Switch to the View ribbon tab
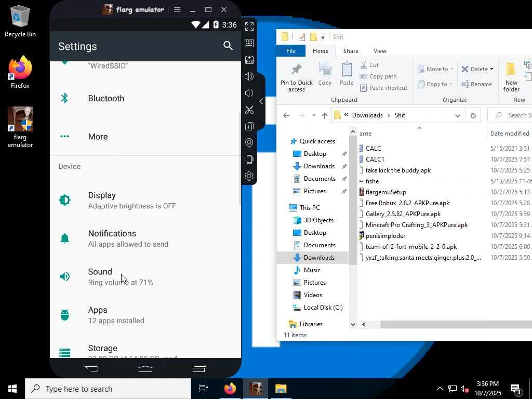This screenshot has height=399, width=532. [x=380, y=51]
